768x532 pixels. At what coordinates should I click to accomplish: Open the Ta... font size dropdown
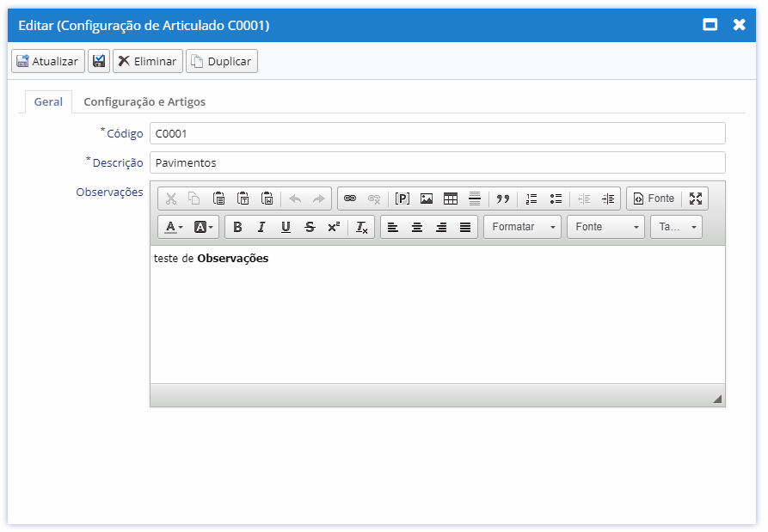click(x=676, y=227)
